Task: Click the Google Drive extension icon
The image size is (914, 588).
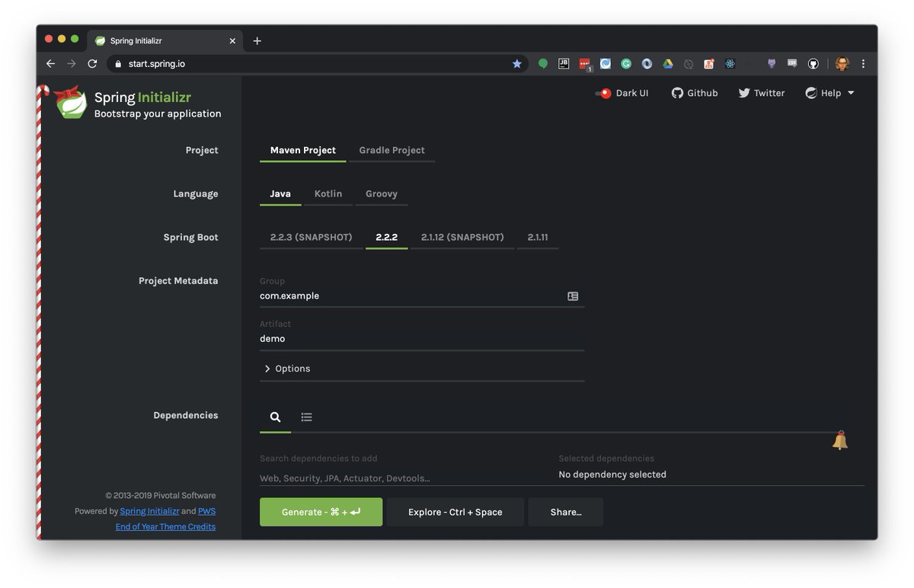Action: pyautogui.click(x=668, y=64)
